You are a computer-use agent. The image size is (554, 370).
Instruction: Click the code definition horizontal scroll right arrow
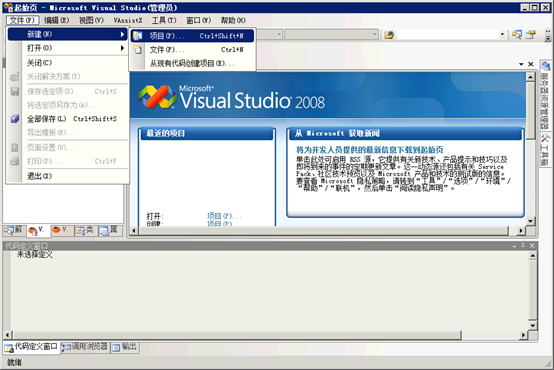point(524,334)
